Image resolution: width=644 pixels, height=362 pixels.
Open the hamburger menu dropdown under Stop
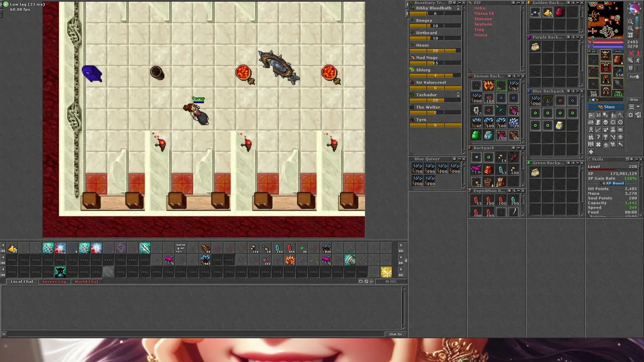coord(634,107)
